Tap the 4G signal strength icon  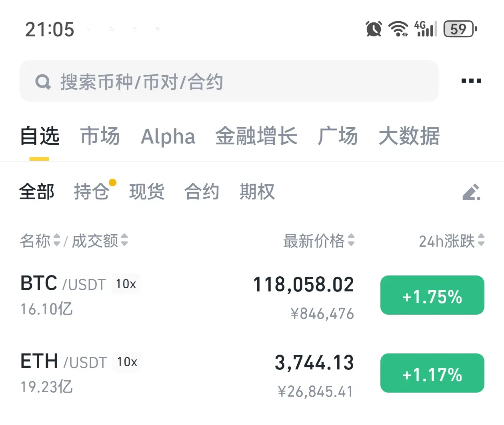pos(425,29)
